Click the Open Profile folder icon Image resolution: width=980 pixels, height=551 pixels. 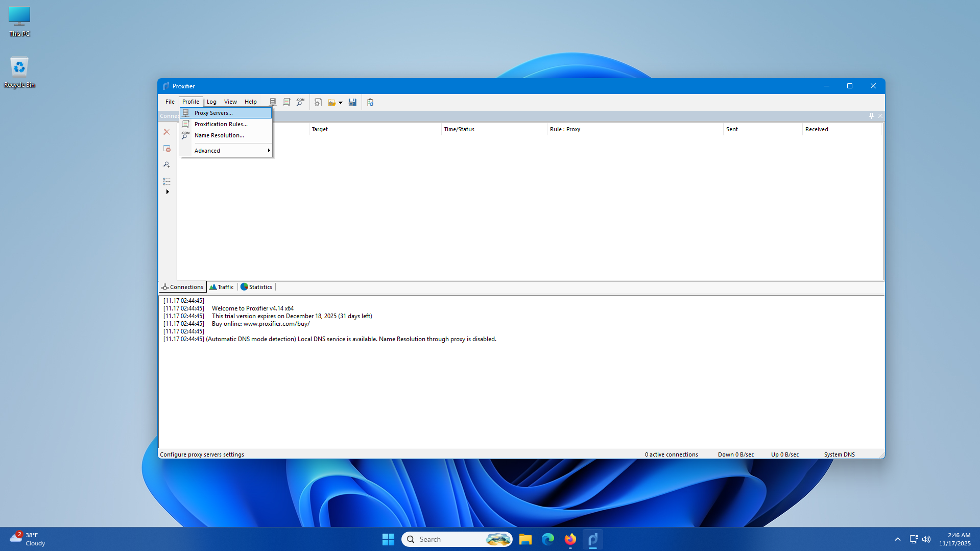tap(332, 102)
